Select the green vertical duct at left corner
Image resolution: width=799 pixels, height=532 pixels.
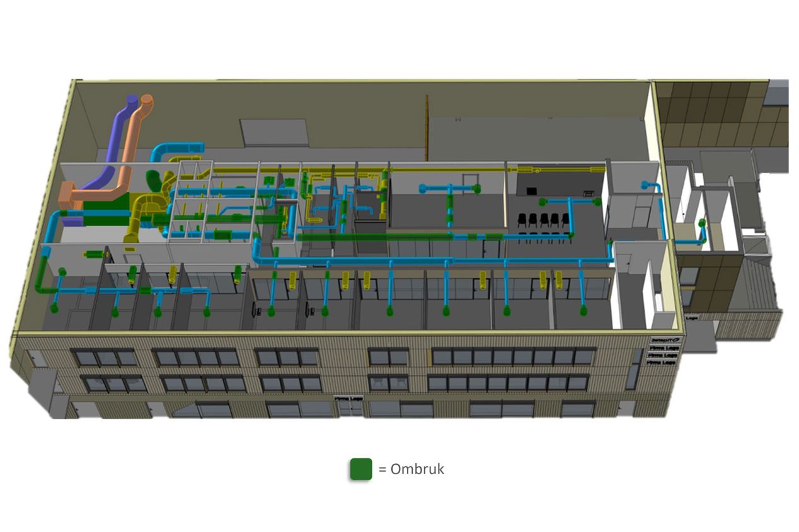pos(42,271)
